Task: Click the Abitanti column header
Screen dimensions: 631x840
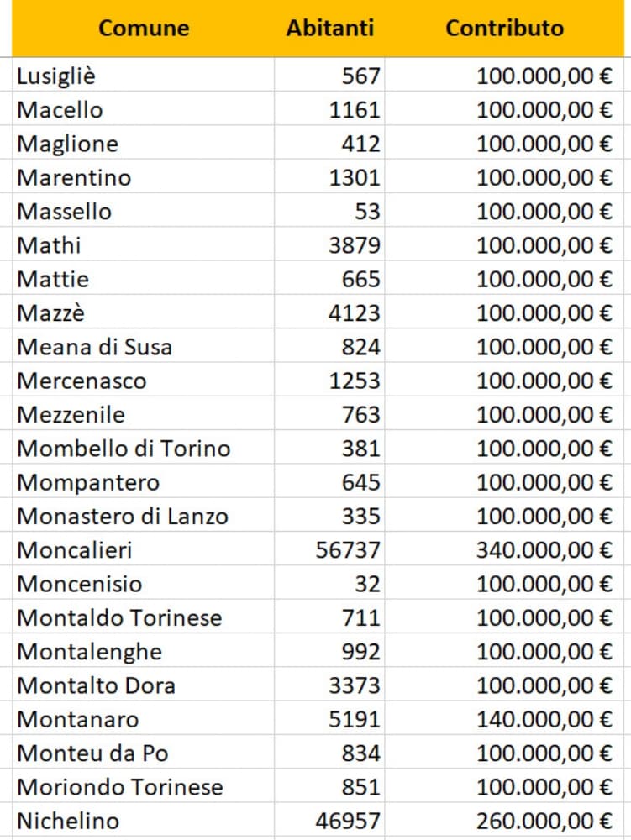Action: tap(329, 29)
